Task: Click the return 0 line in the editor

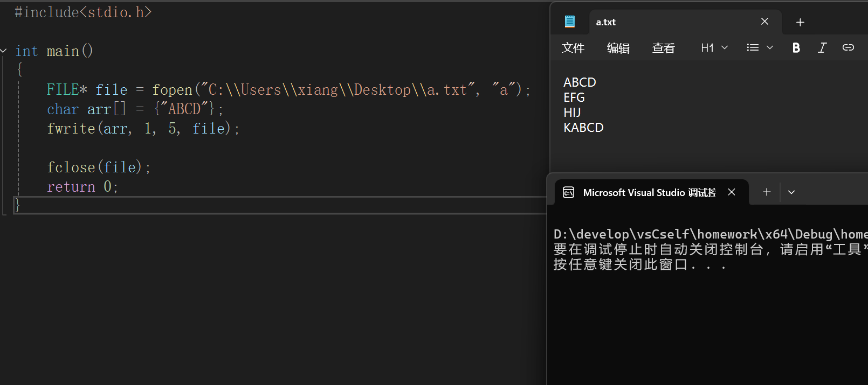Action: [82, 187]
